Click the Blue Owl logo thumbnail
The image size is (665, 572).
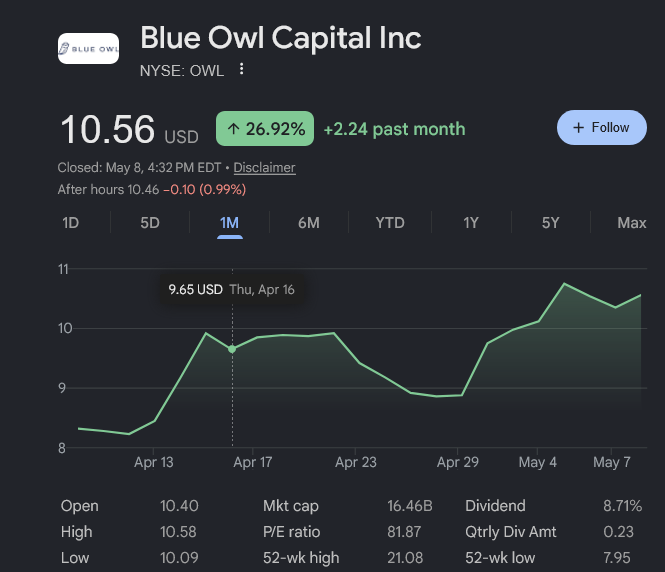coord(88,48)
